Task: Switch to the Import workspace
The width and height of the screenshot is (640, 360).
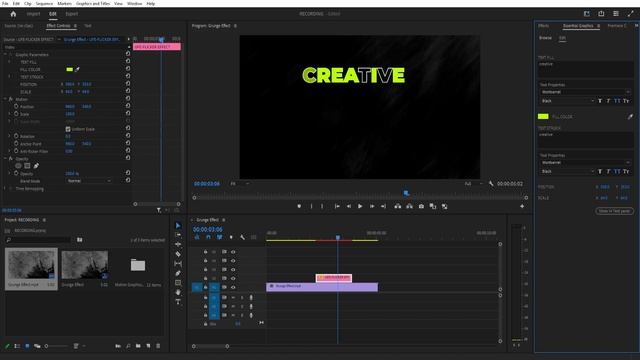Action: (x=33, y=14)
